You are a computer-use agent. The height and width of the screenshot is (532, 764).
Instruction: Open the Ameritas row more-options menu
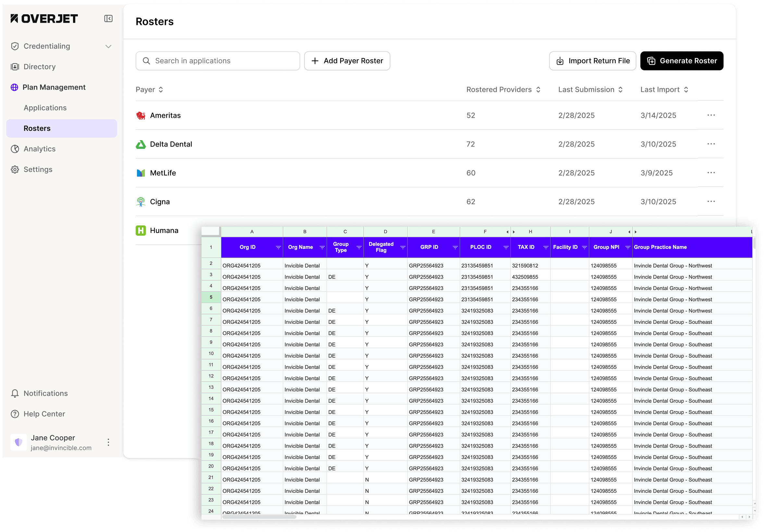711,115
